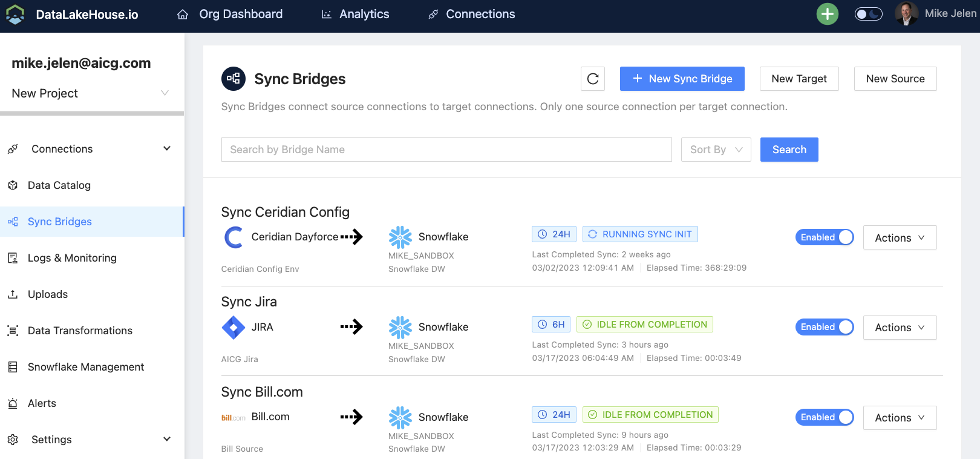
Task: Focus the Search by Bridge Name field
Action: pos(446,150)
